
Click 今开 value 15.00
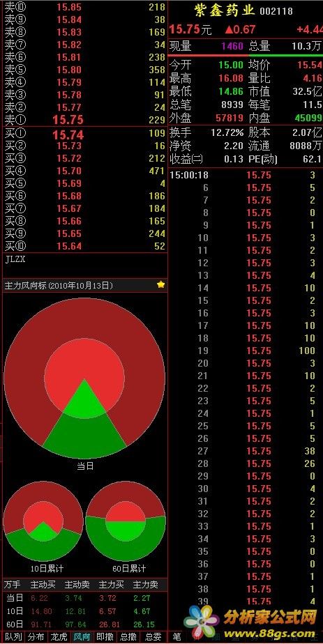[230, 65]
